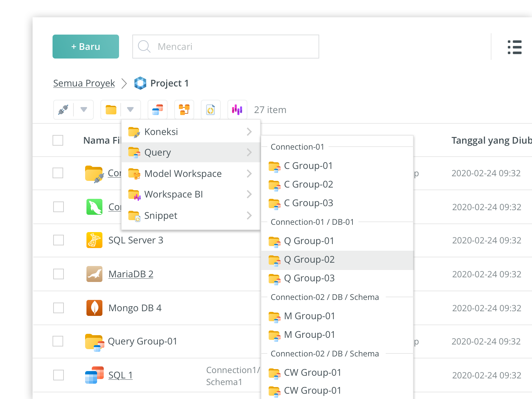Click the BI chart toolbar icon

click(x=237, y=110)
